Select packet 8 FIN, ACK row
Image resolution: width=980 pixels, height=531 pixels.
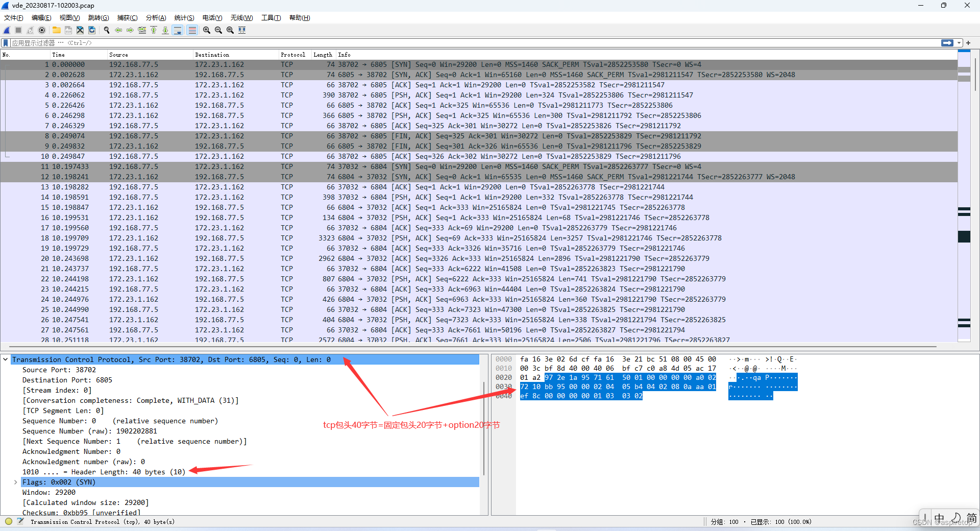479,136
